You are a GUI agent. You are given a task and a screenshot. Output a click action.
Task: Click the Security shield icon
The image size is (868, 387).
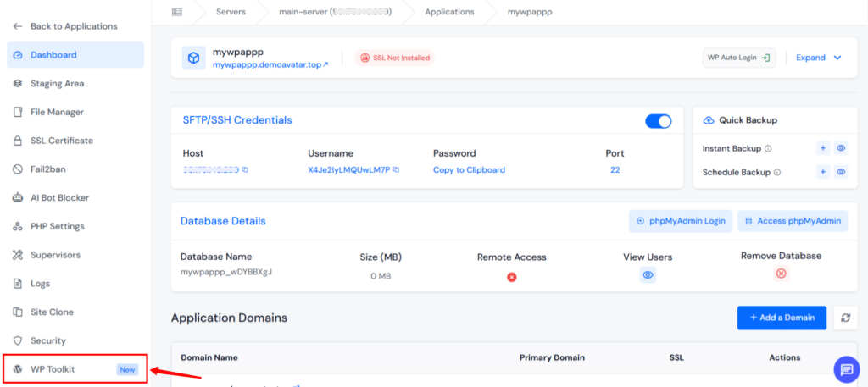tap(18, 340)
